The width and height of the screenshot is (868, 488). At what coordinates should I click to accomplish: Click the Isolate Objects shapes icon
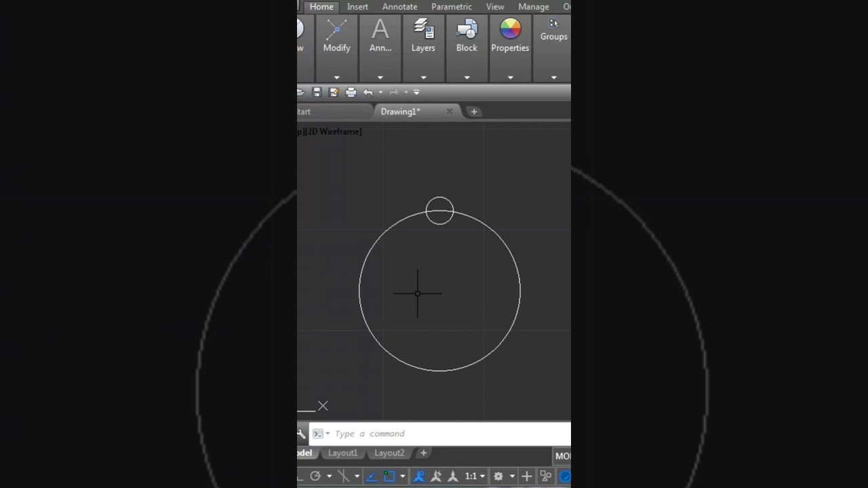click(x=545, y=476)
